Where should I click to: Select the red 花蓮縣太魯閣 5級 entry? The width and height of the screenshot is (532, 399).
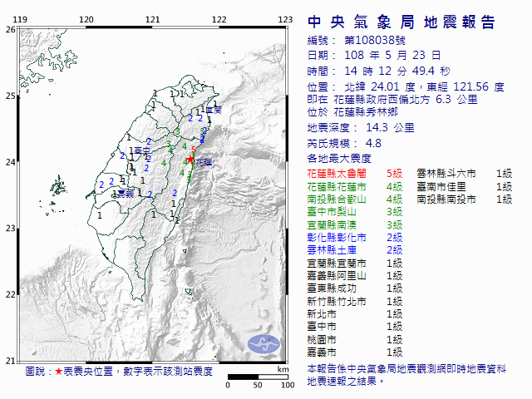pos(348,173)
